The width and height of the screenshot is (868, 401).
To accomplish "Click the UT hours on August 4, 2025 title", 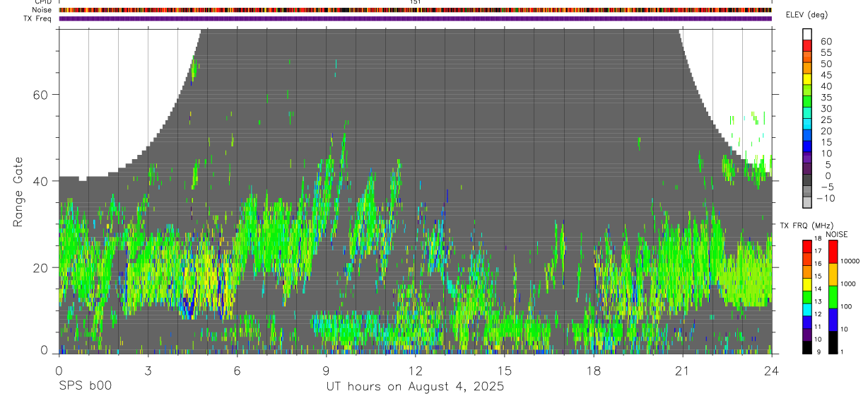I will click(415, 386).
